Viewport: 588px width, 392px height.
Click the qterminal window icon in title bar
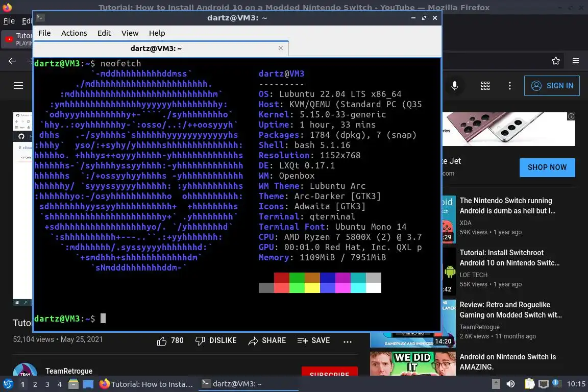point(40,17)
